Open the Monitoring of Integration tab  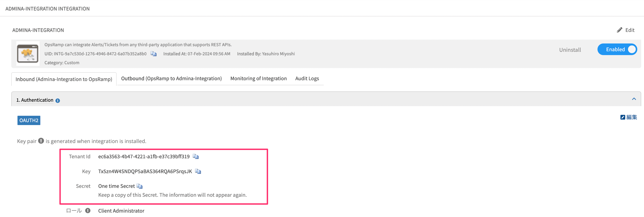(x=258, y=79)
